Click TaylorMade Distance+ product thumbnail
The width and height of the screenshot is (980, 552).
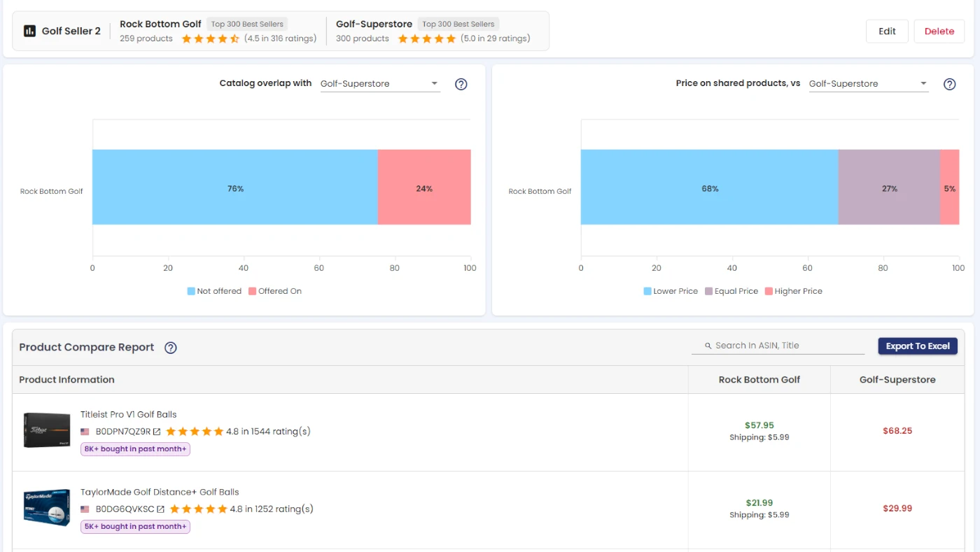[x=47, y=508]
